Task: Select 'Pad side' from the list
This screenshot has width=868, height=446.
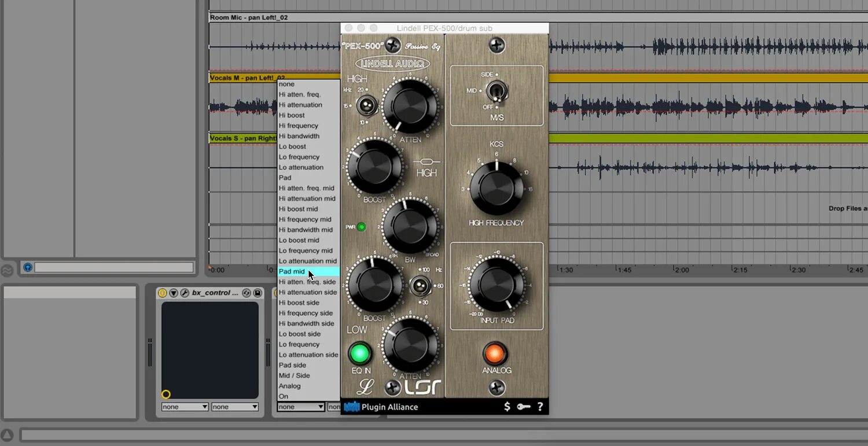Action: tap(308, 365)
